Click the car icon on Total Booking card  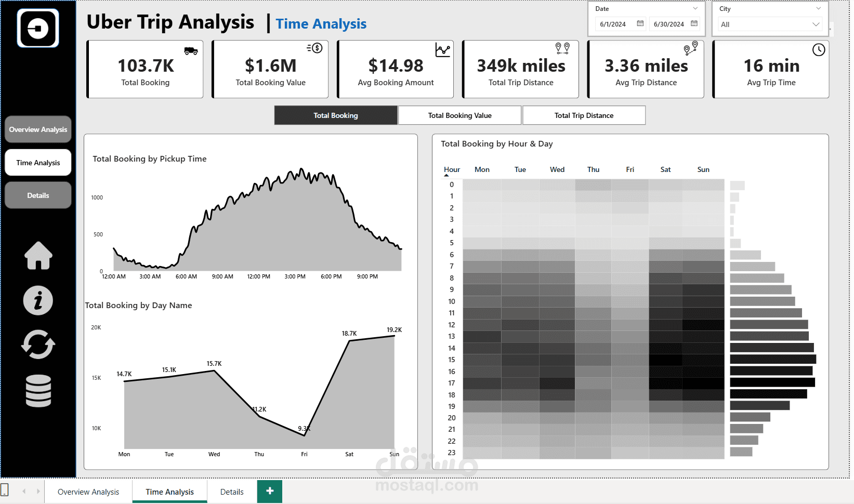click(x=191, y=50)
